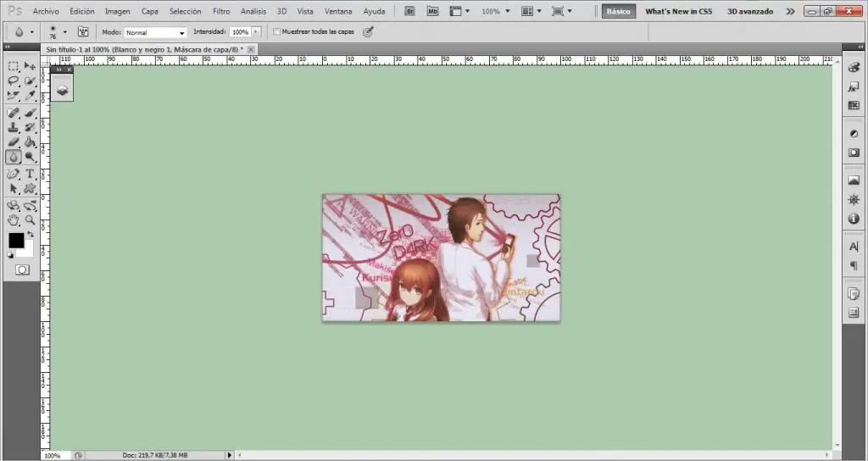Select the 3D Object Rotate tool
The height and width of the screenshot is (461, 868).
[14, 206]
